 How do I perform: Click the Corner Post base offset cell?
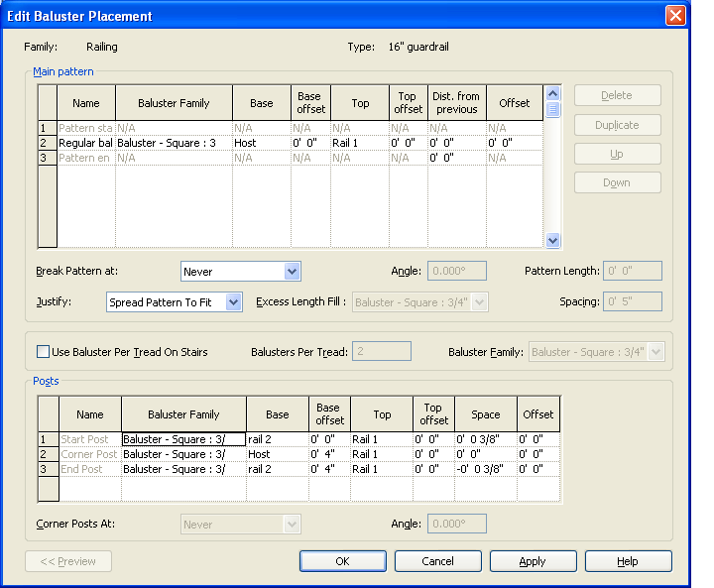[328, 454]
